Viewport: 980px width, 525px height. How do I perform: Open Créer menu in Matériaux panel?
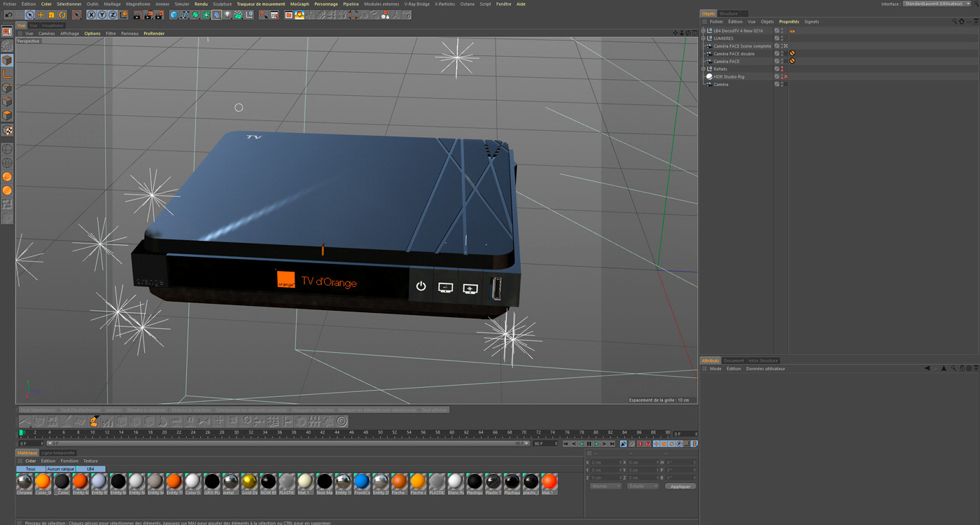click(31, 461)
